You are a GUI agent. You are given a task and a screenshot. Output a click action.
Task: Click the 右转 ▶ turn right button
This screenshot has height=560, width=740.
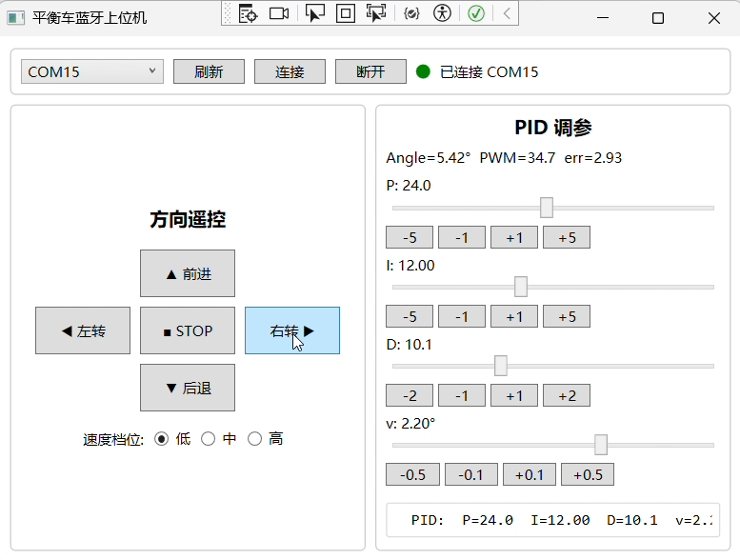pyautogui.click(x=292, y=330)
